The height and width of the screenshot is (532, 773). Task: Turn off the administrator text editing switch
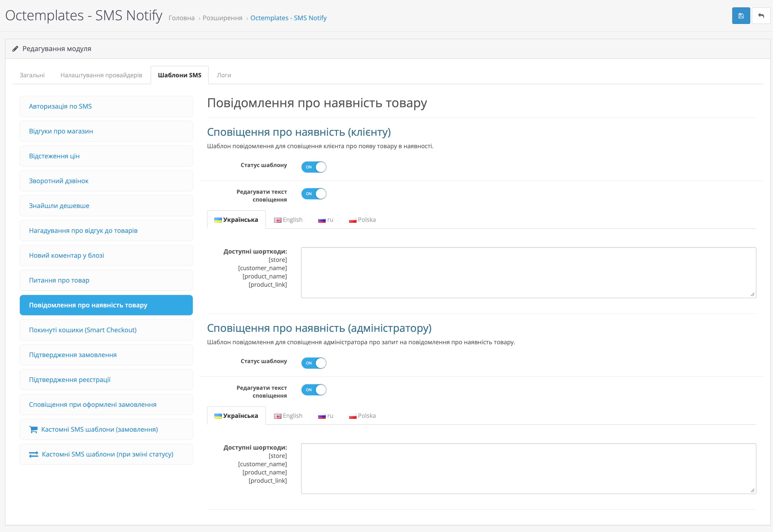pos(314,390)
